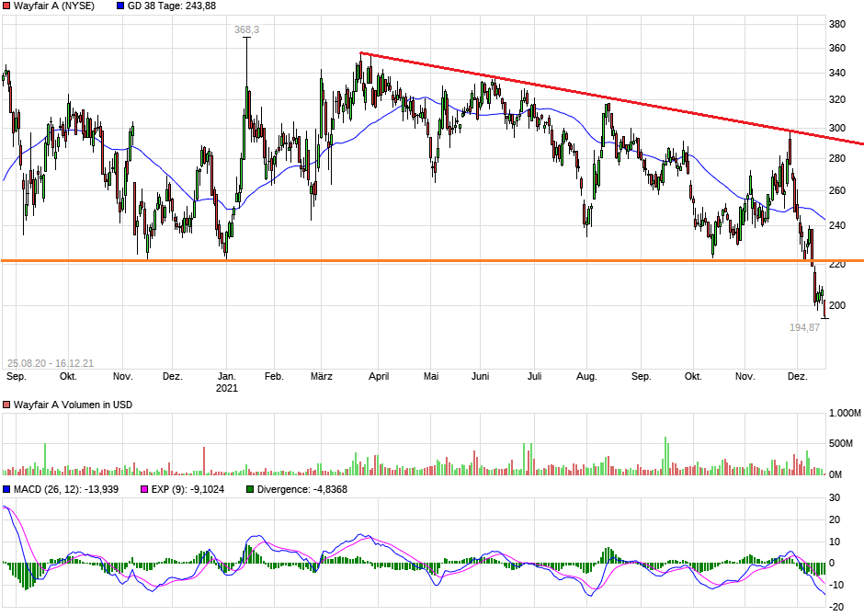
Task: Click the 200 price axis value
Action: tap(837, 306)
